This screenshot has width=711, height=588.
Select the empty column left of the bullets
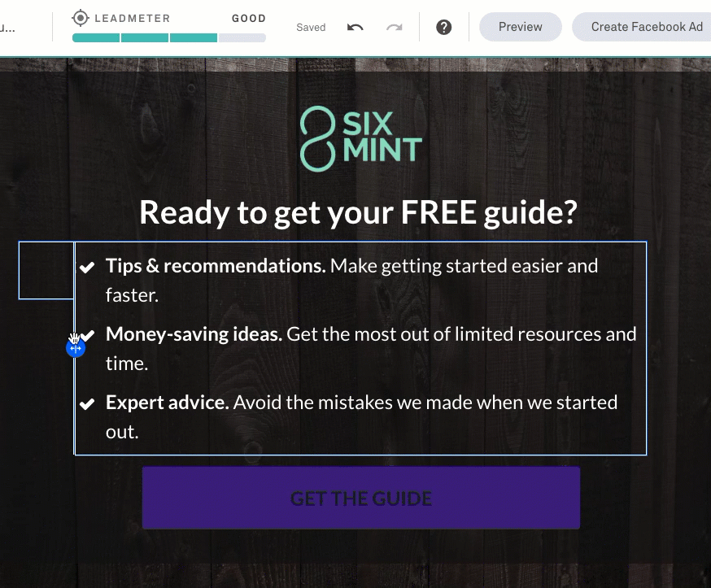[46, 271]
